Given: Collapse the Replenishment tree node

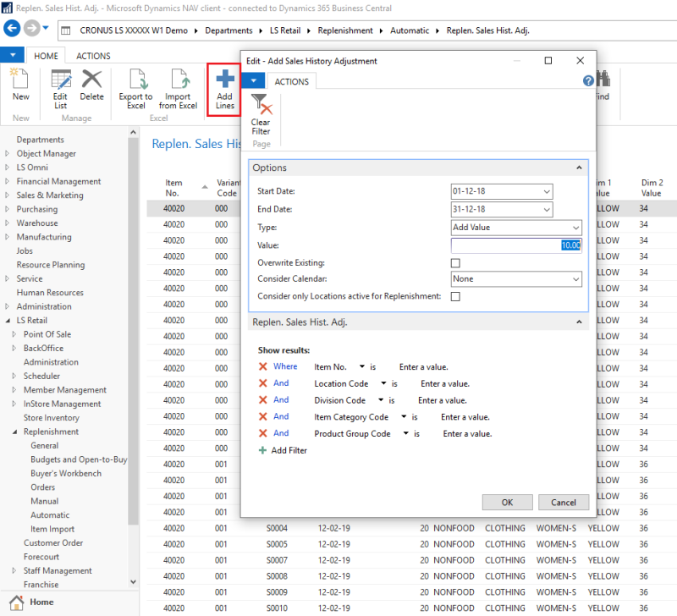Looking at the screenshot, I should point(14,432).
